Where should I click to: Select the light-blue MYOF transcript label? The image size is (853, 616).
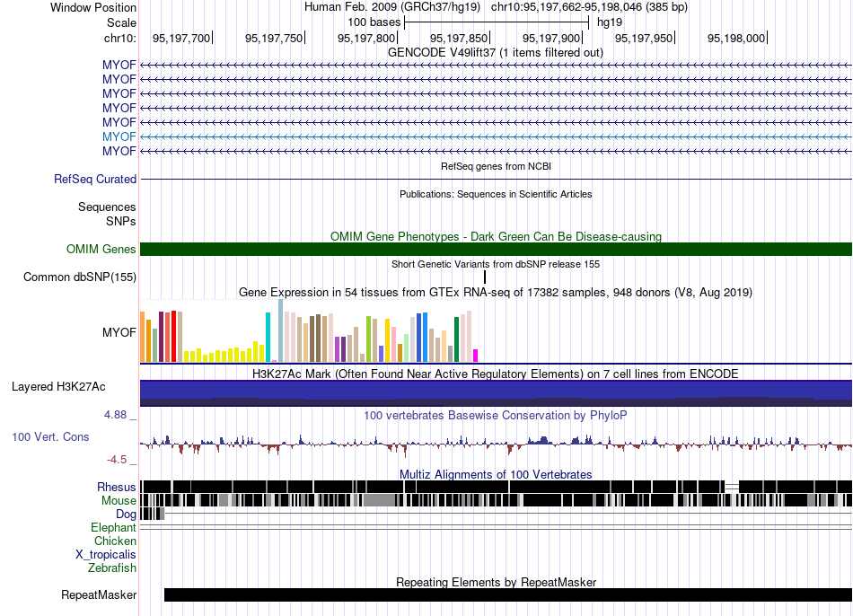coord(119,136)
